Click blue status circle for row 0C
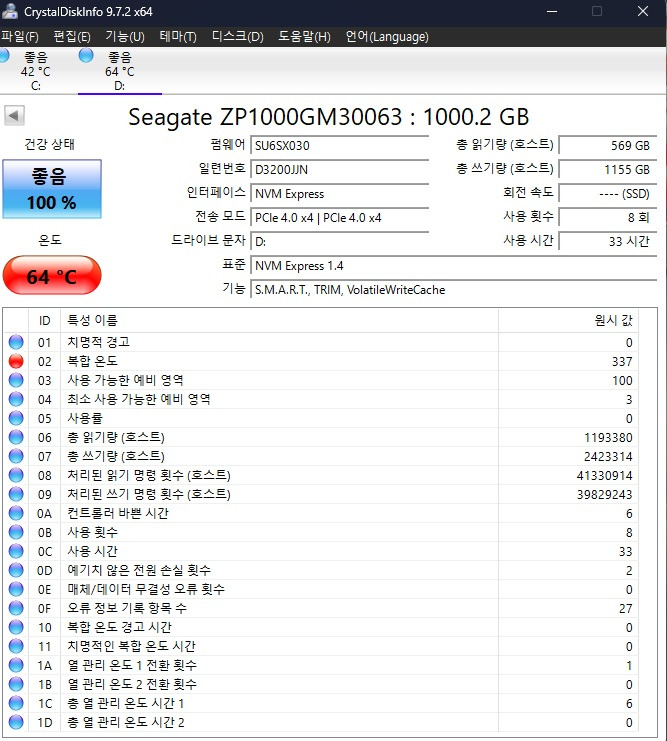 click(x=16, y=551)
